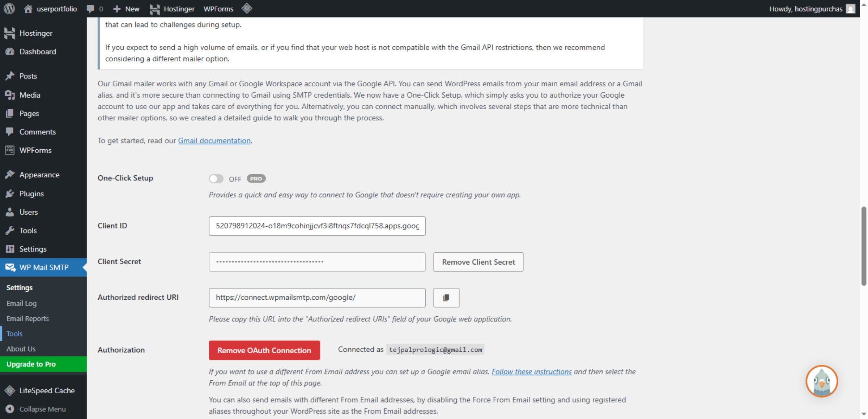Open the New menu in the admin bar
868x419 pixels.
tap(126, 9)
